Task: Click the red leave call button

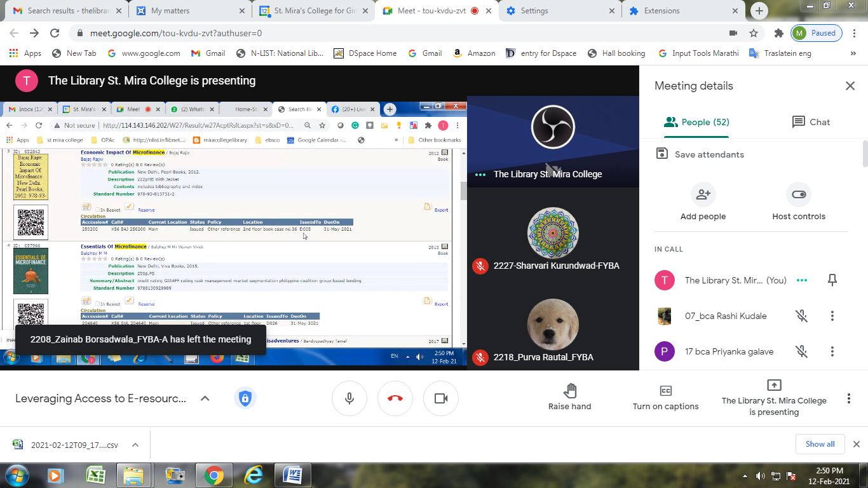Action: click(395, 398)
